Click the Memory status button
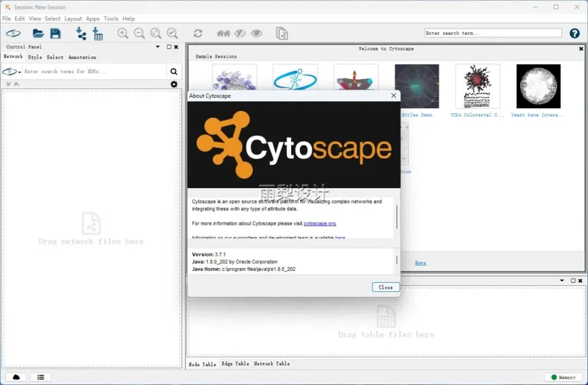Image resolution: width=588 pixels, height=385 pixels. click(x=563, y=377)
